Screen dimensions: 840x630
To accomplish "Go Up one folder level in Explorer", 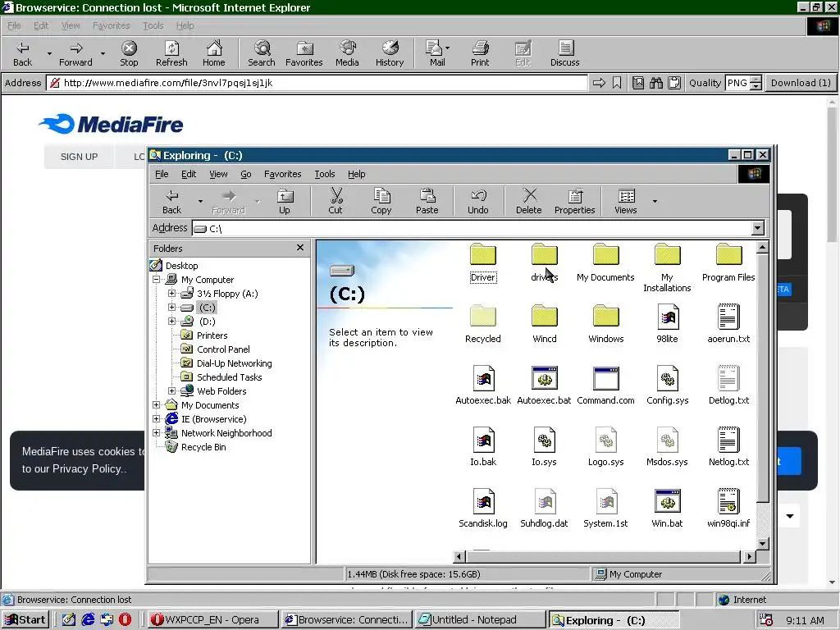I will (285, 201).
